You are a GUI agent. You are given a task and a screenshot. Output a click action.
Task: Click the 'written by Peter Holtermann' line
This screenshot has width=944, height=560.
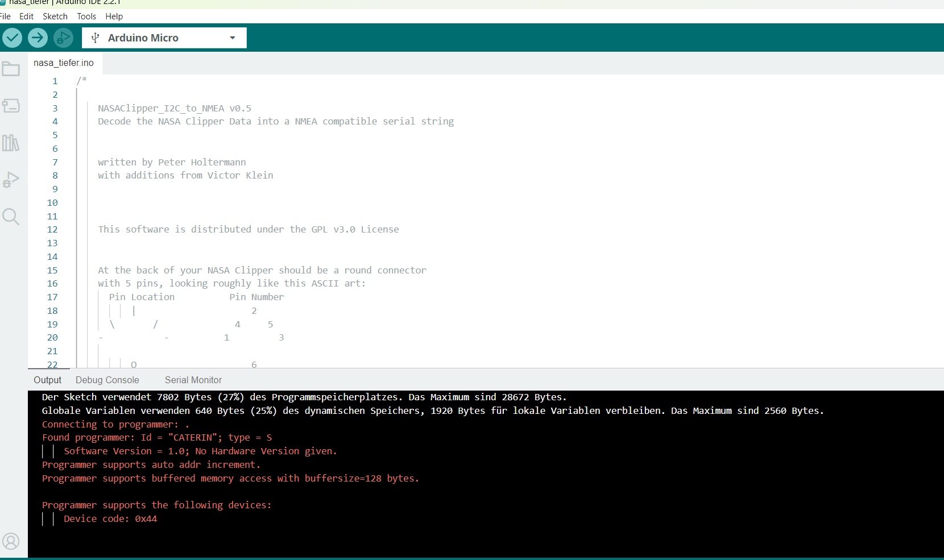point(172,163)
